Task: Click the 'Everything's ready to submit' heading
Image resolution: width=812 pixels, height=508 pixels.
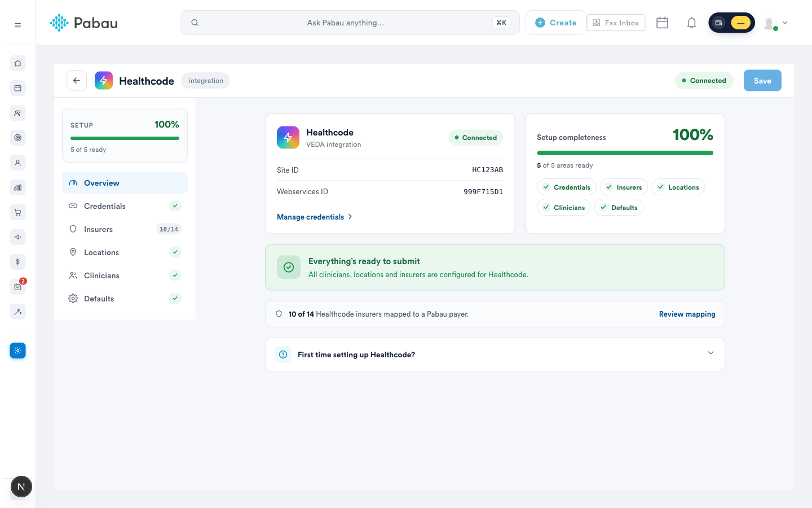Action: click(x=364, y=261)
